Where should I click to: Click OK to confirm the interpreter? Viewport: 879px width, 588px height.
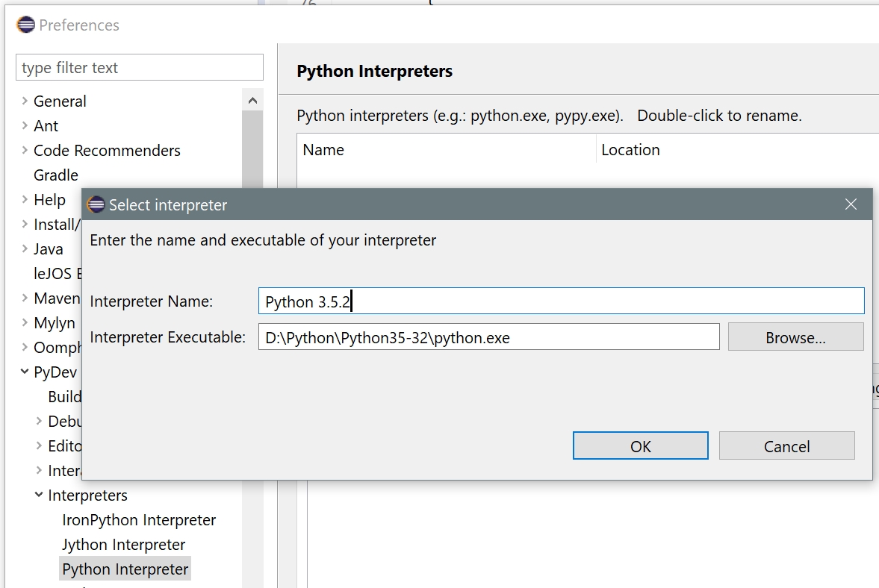(640, 445)
